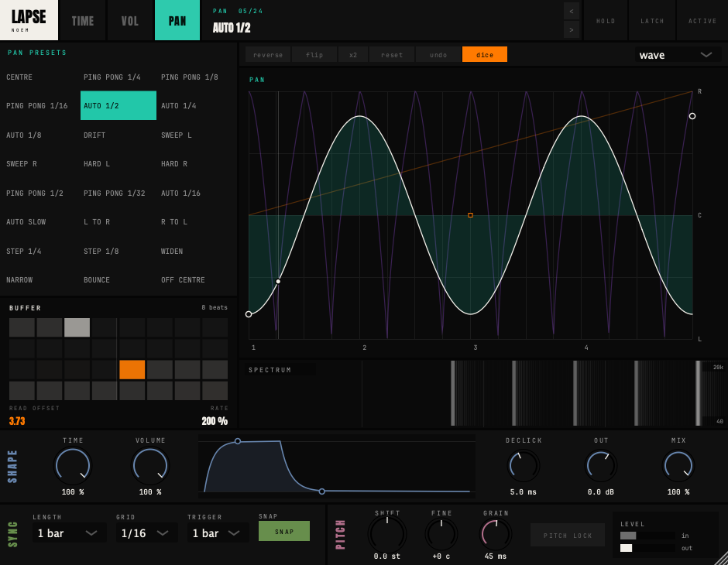The height and width of the screenshot is (565, 728).
Task: Click the flip button
Action: point(314,55)
